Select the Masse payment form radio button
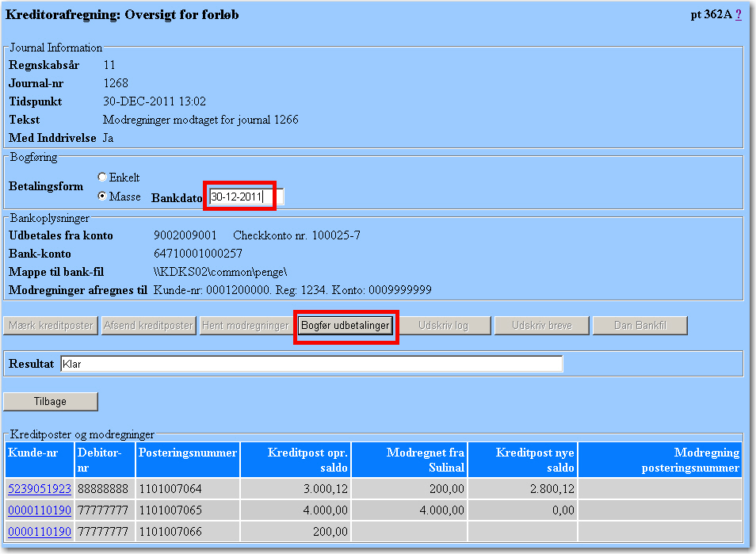 pyautogui.click(x=101, y=196)
